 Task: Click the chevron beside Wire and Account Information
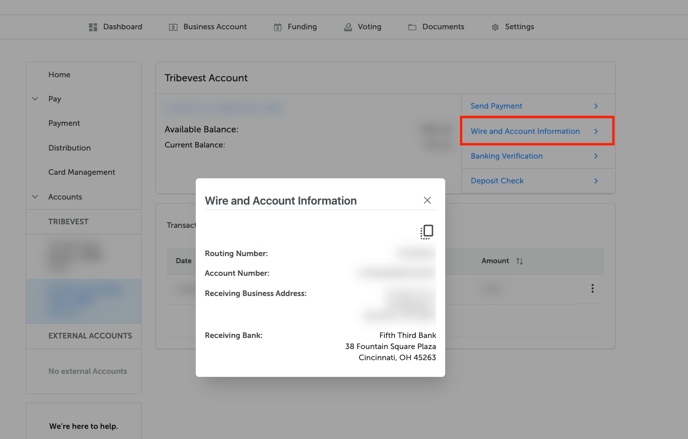point(596,131)
